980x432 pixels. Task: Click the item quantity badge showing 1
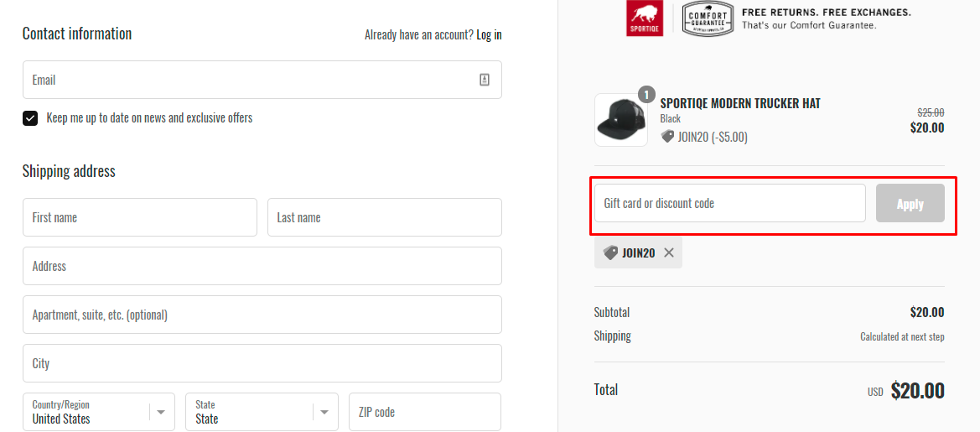click(646, 95)
